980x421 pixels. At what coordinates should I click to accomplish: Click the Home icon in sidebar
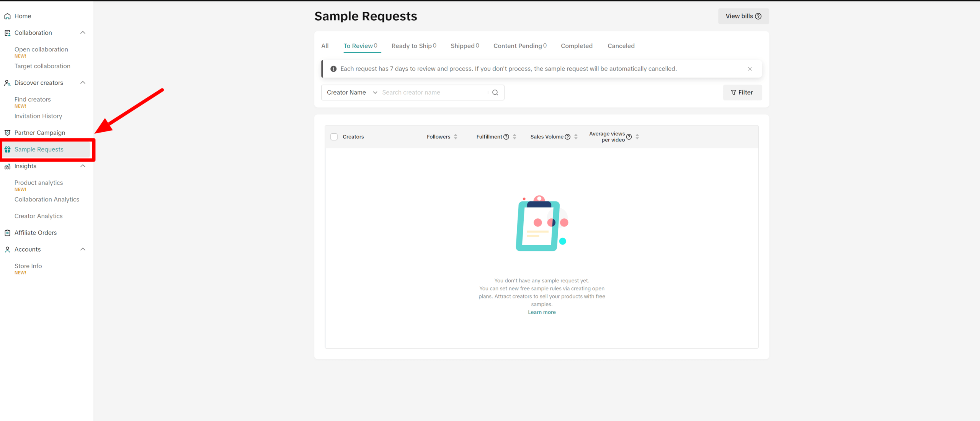pos(7,16)
